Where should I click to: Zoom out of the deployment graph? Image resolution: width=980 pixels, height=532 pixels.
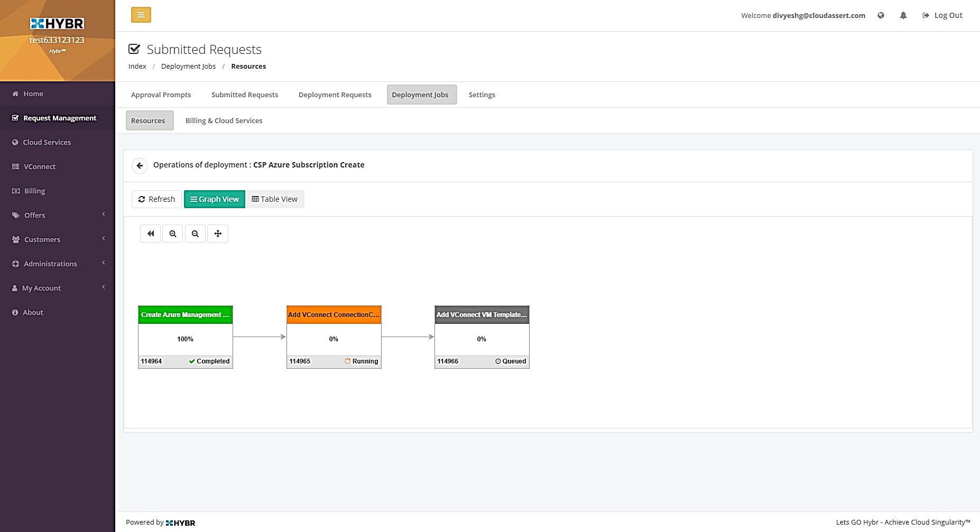195,233
